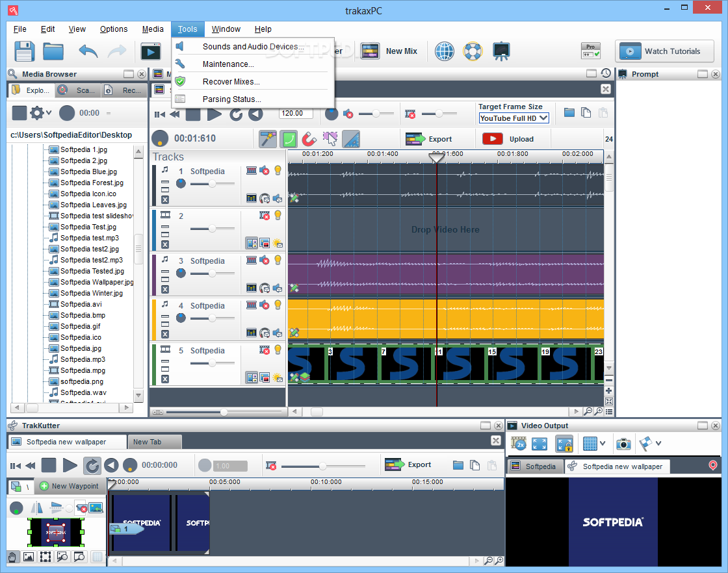The width and height of the screenshot is (728, 573).
Task: Click the New Waypoint button
Action: coord(69,486)
